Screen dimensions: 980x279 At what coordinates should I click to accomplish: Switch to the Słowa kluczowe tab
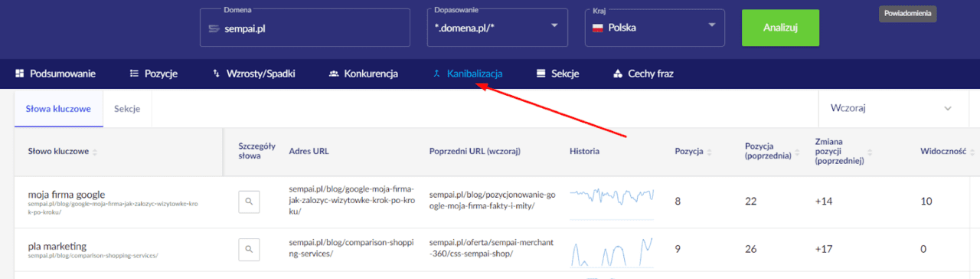(x=58, y=109)
